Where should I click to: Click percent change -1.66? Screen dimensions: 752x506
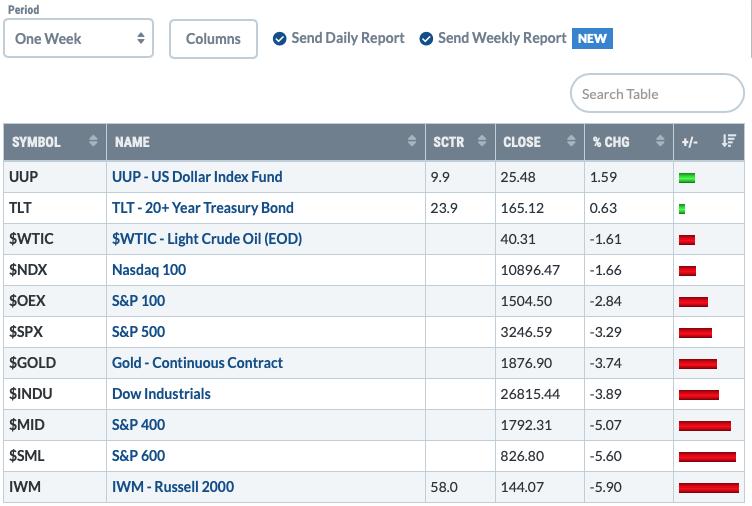606,270
